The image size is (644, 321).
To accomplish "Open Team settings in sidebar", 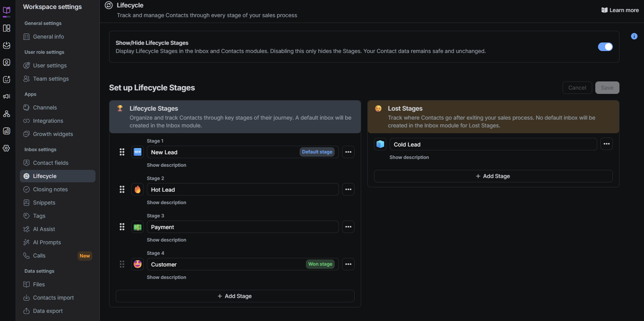I will coord(58,79).
